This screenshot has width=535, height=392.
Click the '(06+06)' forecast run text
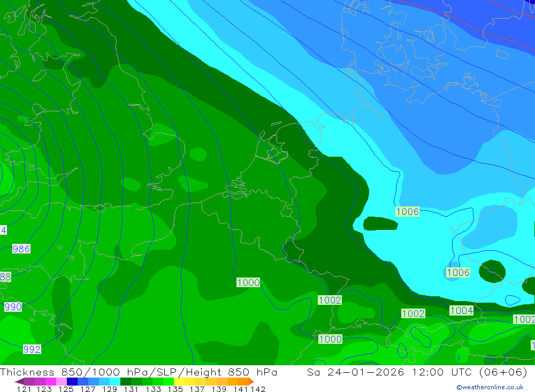pos(503,372)
